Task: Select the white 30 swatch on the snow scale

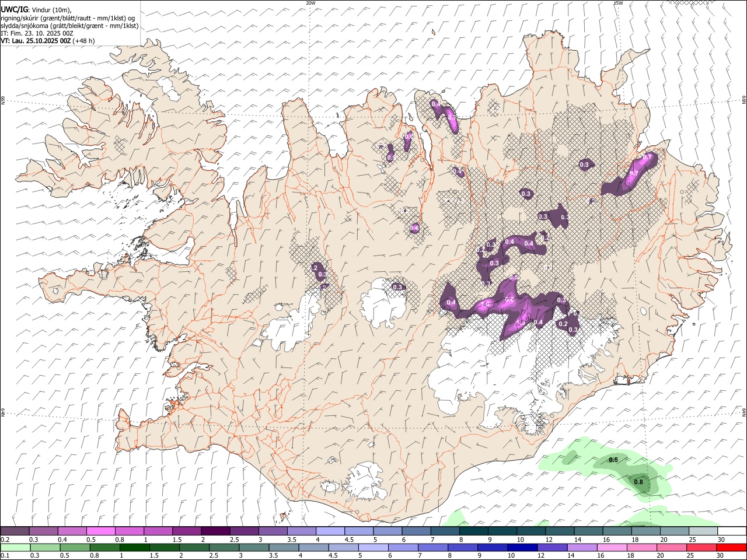Action: [x=732, y=531]
